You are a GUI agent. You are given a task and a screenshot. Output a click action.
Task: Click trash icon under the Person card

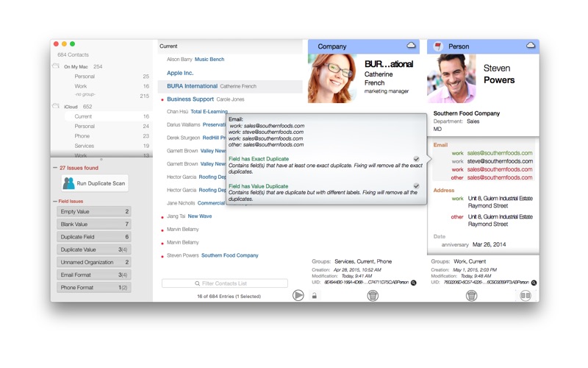tap(471, 296)
